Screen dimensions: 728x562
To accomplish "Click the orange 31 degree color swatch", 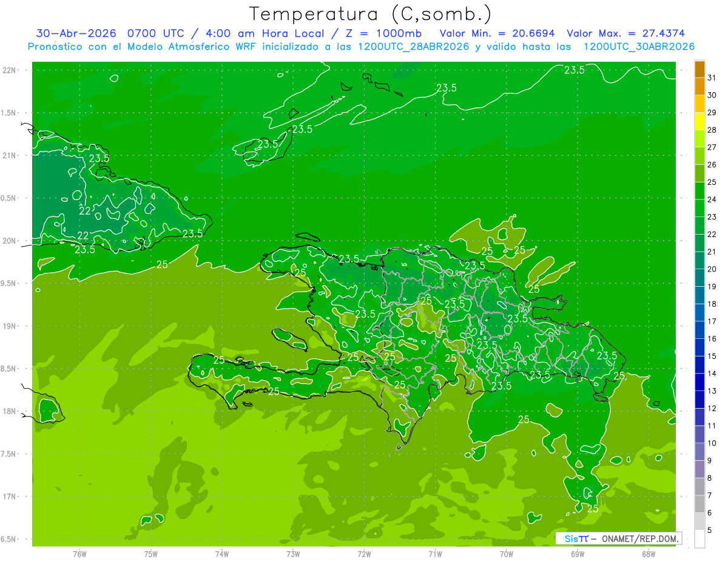I will (x=699, y=69).
